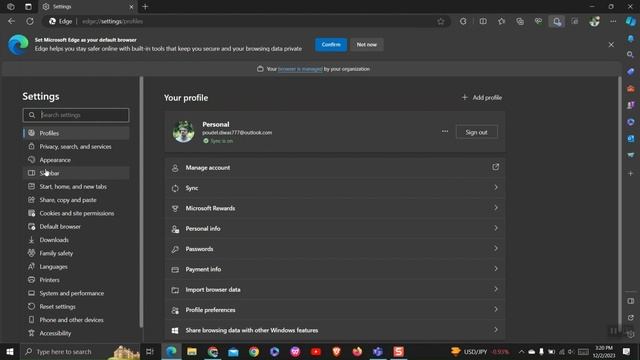The image size is (640, 360).
Task: Open more options for the Personal profile
Action: [445, 131]
